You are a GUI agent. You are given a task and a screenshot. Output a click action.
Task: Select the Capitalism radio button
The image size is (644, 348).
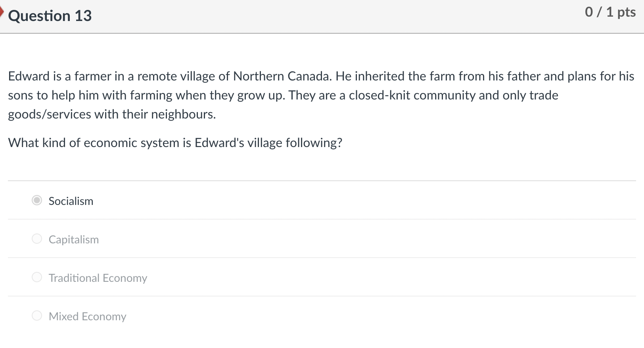point(37,239)
